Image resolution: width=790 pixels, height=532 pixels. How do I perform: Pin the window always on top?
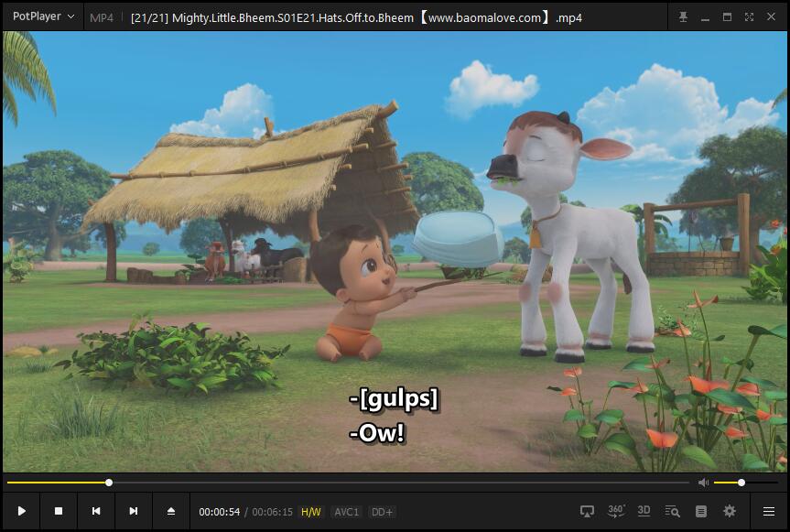pyautogui.click(x=683, y=17)
